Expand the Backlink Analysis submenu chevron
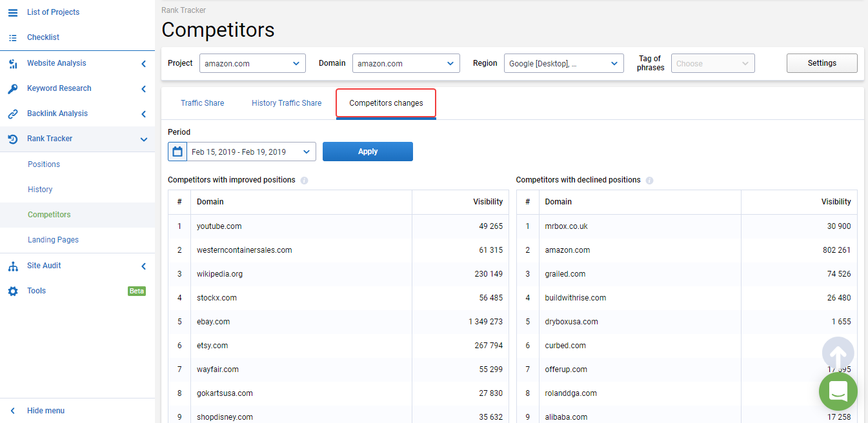868x423 pixels. tap(143, 114)
